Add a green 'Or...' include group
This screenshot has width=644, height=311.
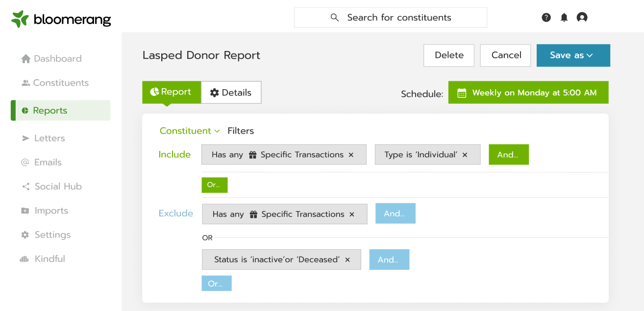click(214, 185)
